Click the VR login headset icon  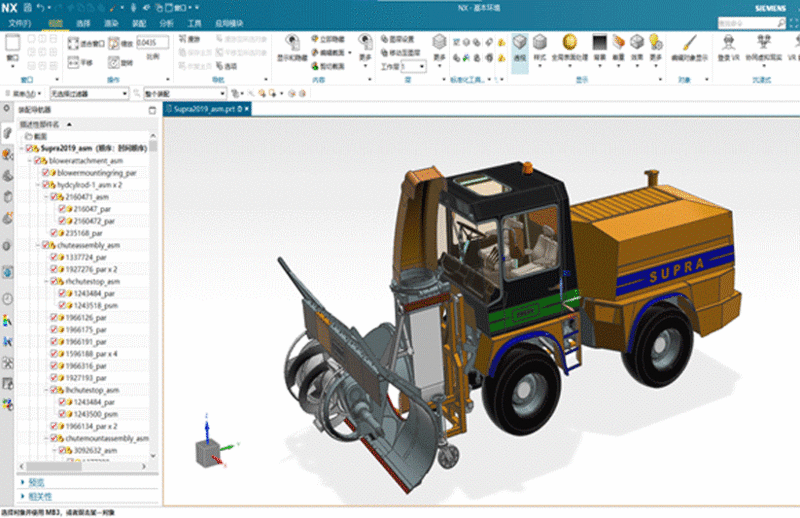pyautogui.click(x=729, y=42)
